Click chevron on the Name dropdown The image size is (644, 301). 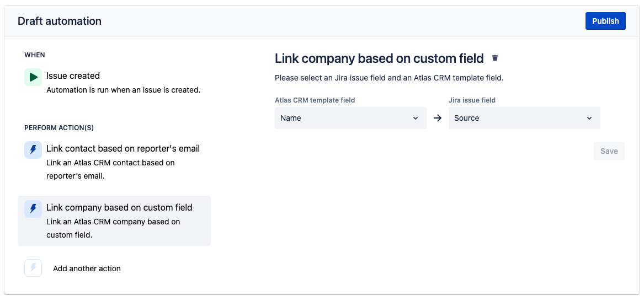pyautogui.click(x=416, y=118)
